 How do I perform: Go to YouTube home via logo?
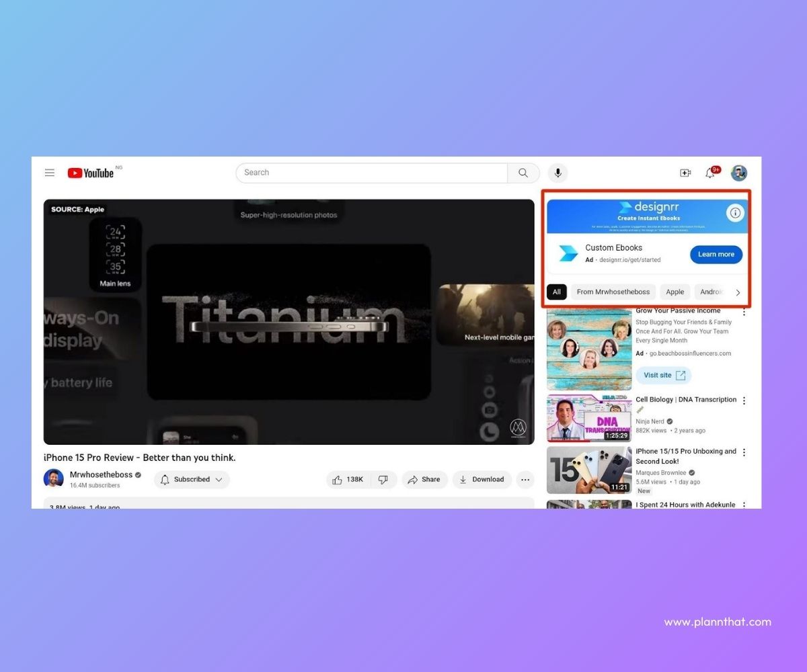[x=91, y=173]
